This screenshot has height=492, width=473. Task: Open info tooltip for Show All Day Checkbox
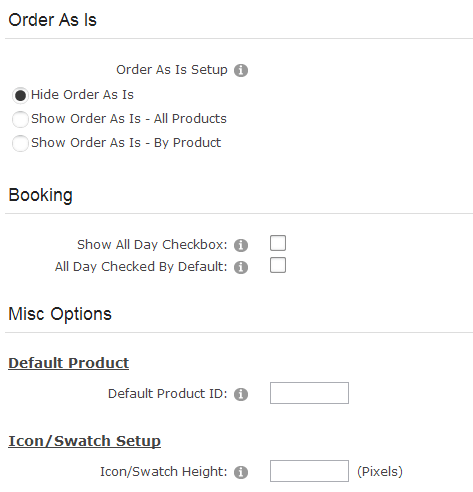[241, 245]
